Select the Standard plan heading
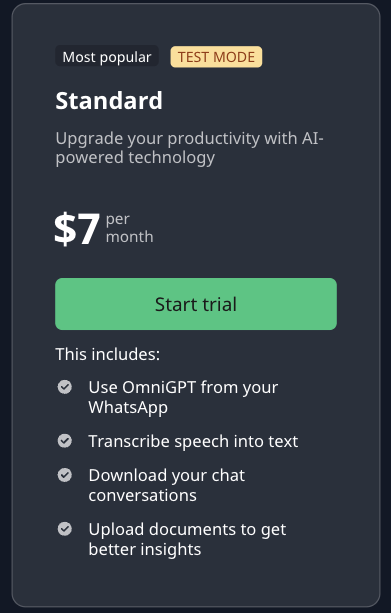This screenshot has width=391, height=613. [x=109, y=100]
